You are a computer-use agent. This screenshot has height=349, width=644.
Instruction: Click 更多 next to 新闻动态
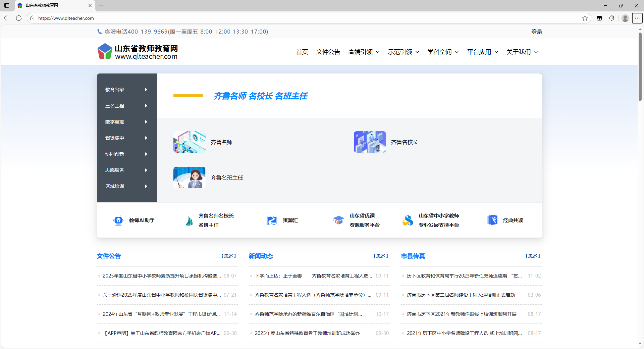coord(381,256)
